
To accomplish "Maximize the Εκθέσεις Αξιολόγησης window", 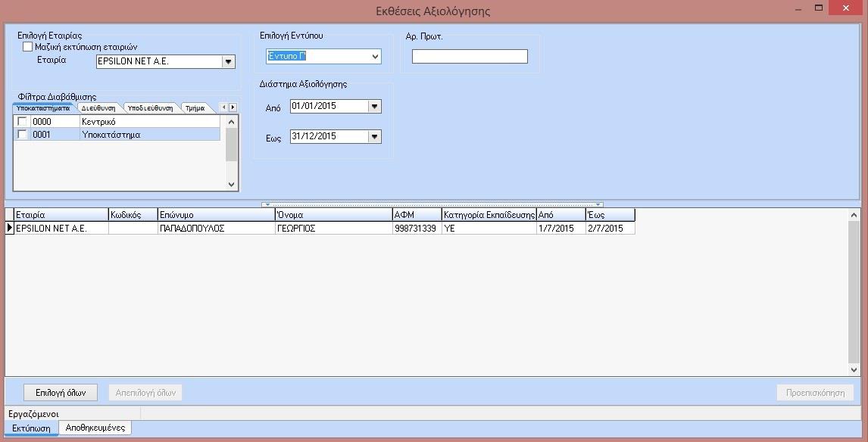I will pyautogui.click(x=819, y=8).
